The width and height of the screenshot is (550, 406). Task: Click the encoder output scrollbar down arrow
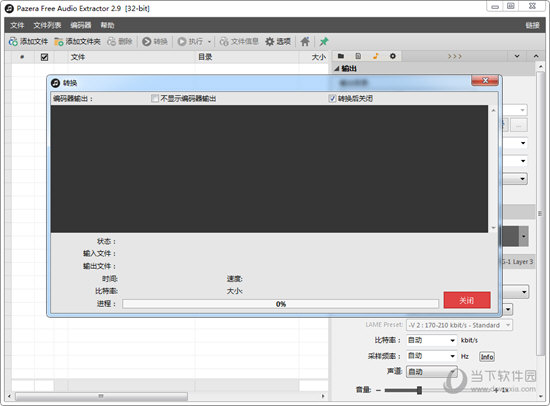point(493,228)
